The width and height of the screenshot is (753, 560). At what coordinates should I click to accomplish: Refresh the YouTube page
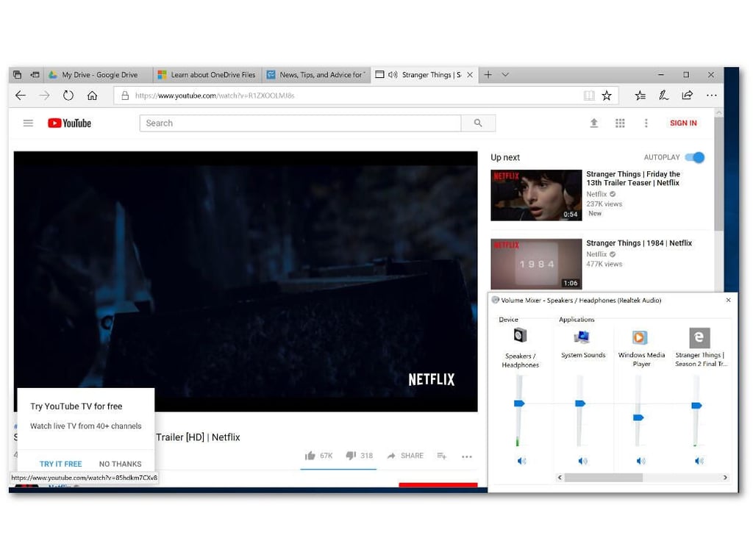[x=68, y=96]
